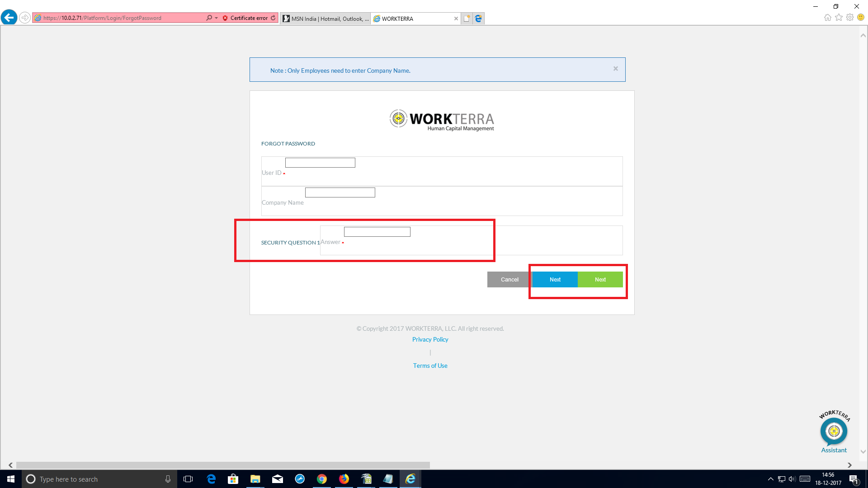Launch Firefox from the taskbar
The image size is (868, 488).
pyautogui.click(x=344, y=479)
